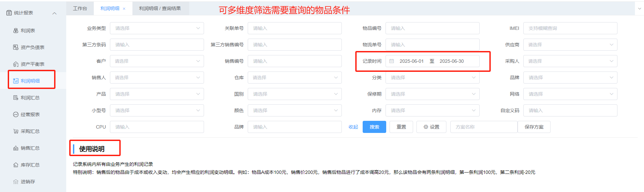Click the 物流单号 input field
Image resolution: width=644 pixels, height=192 pixels.
click(x=433, y=45)
